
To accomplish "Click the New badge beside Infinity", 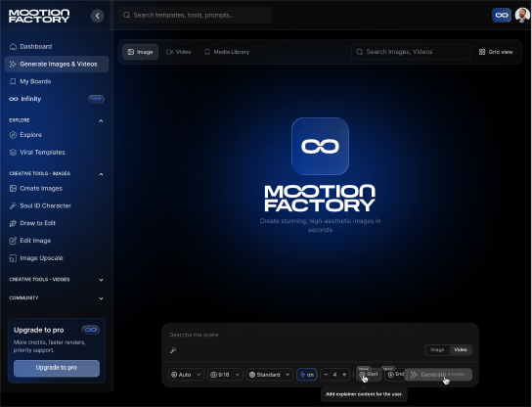I will point(97,99).
